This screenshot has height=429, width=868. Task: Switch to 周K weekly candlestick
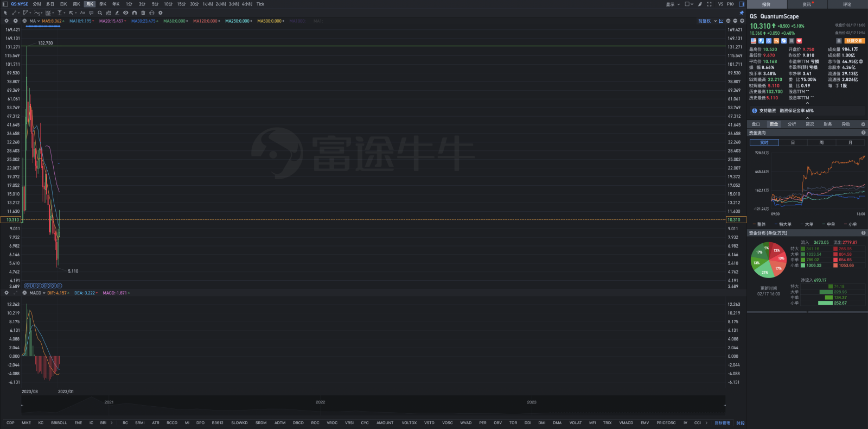[x=76, y=4]
